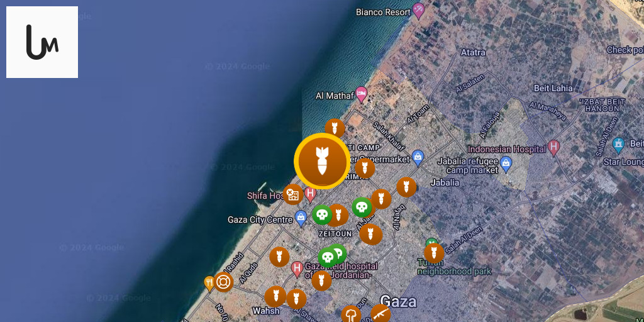Select the Gaza City Centre shopping pin
Screen dimensions: 644x322
(x=301, y=218)
